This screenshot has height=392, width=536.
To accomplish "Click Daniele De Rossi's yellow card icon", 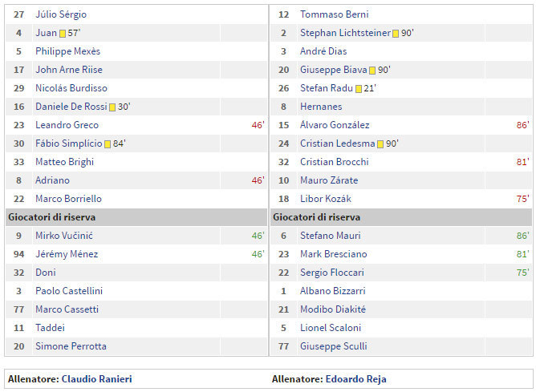I will tap(112, 107).
